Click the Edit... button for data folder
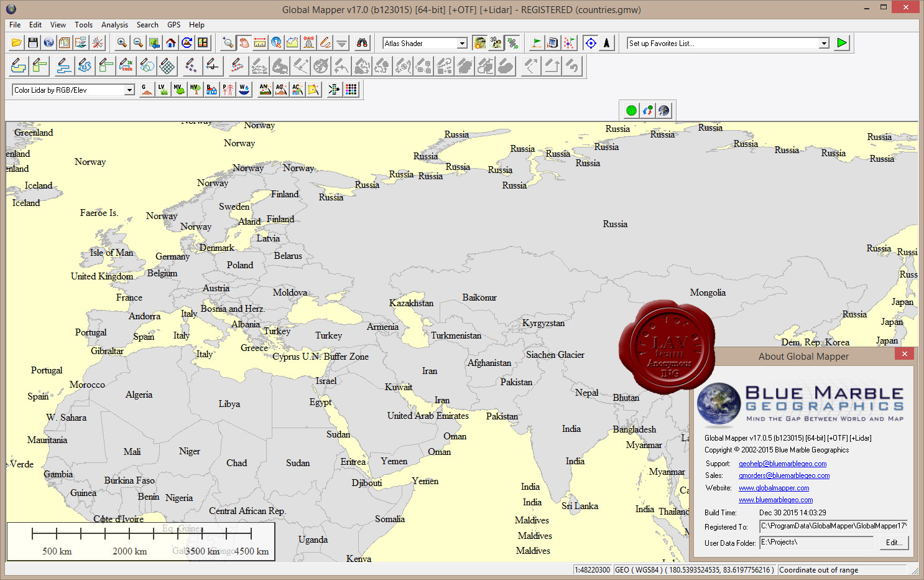Image resolution: width=924 pixels, height=580 pixels. point(894,543)
